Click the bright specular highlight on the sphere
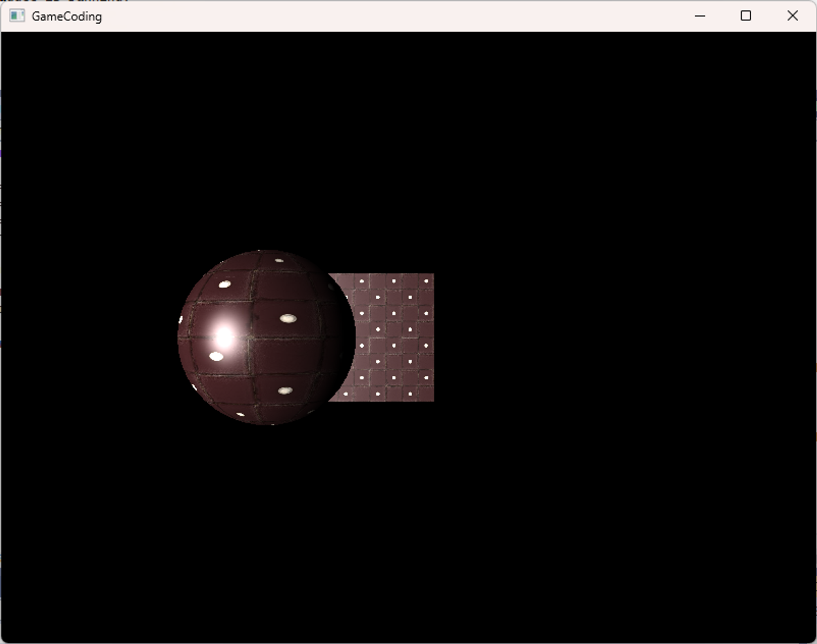The width and height of the screenshot is (817, 644). pos(224,336)
